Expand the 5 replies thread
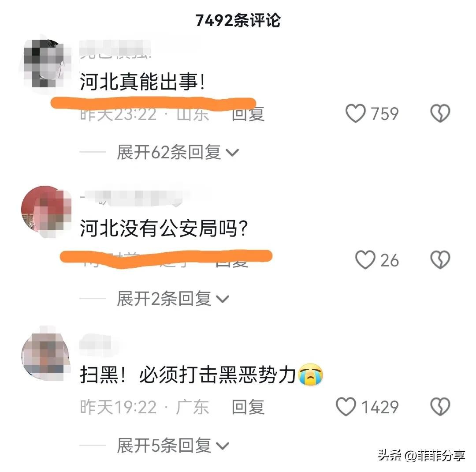 (x=173, y=446)
